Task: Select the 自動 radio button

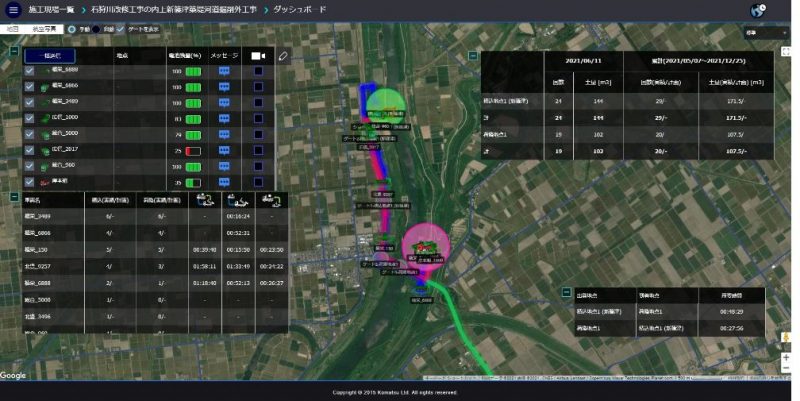Action: point(96,29)
